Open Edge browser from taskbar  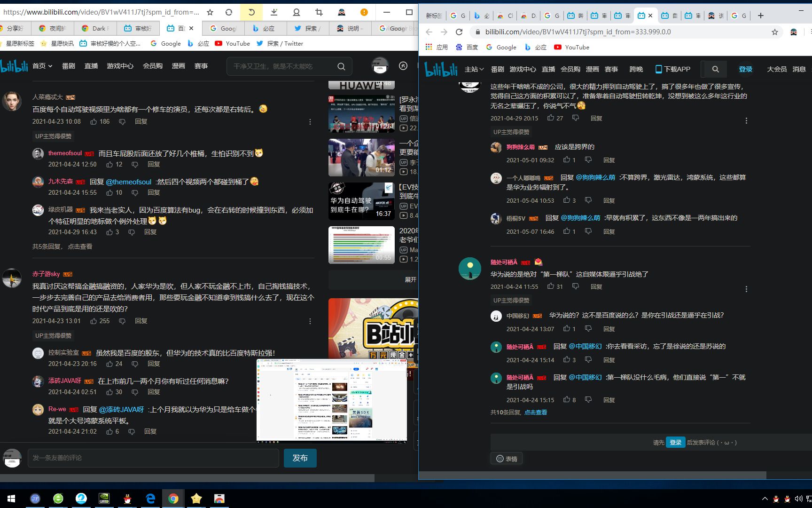point(150,499)
